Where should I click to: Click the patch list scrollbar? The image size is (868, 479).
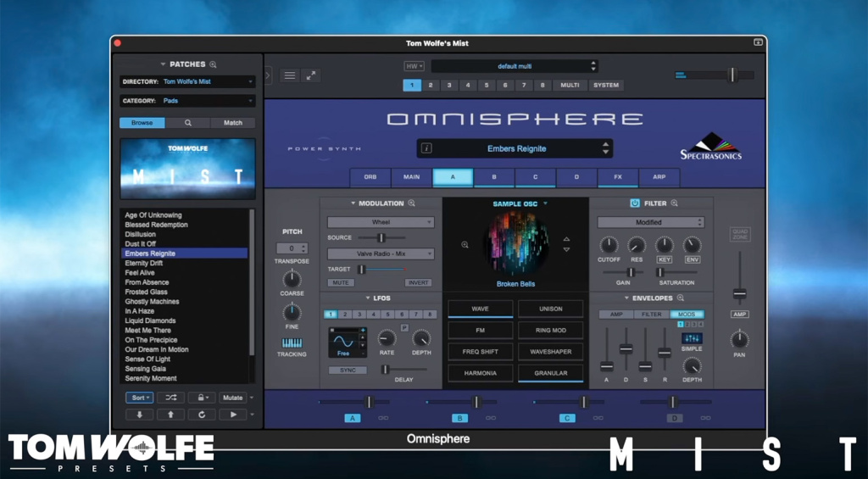252,282
